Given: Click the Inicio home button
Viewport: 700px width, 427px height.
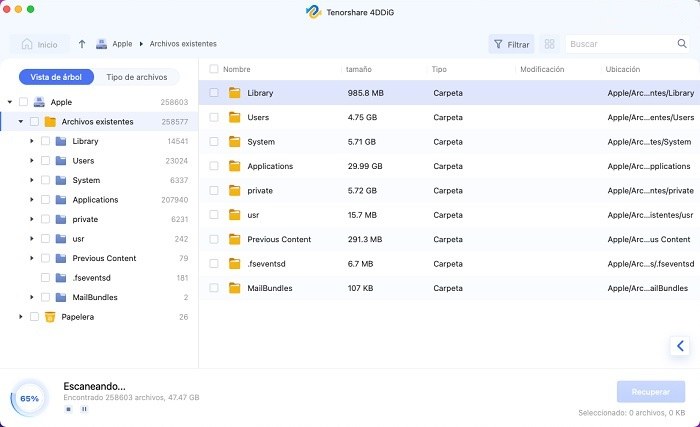Looking at the screenshot, I should 39,44.
